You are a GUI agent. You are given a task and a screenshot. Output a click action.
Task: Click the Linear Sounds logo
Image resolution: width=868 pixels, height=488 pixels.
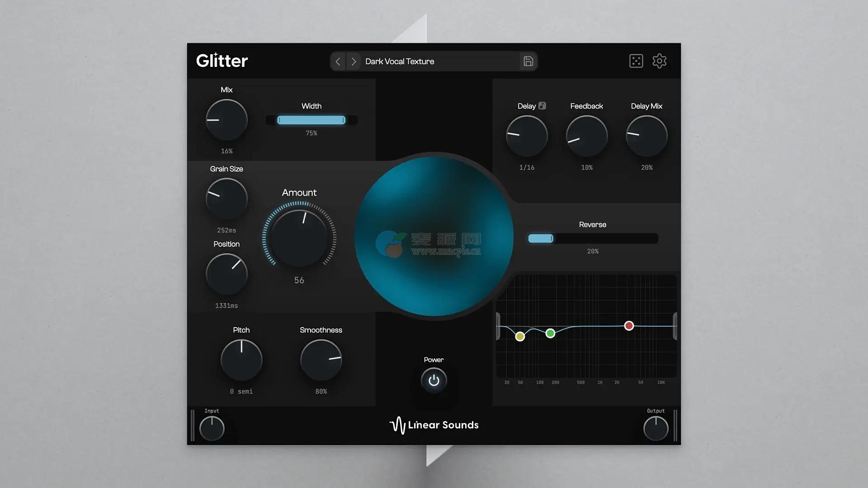[x=434, y=425]
